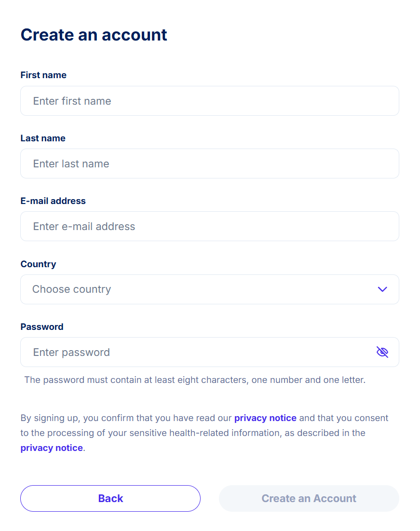420x531 pixels.
Task: Toggle password visibility with the eye icon
Action: [x=382, y=352]
